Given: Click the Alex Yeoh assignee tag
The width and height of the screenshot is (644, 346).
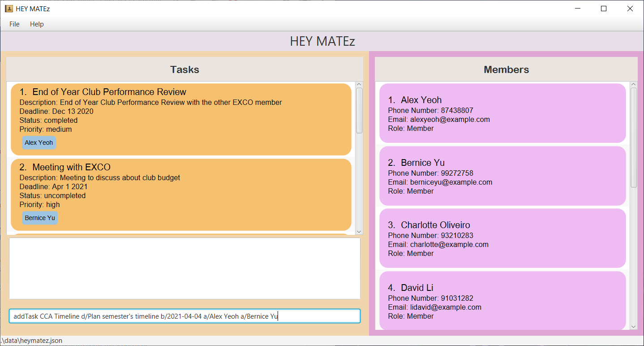Looking at the screenshot, I should [x=39, y=143].
